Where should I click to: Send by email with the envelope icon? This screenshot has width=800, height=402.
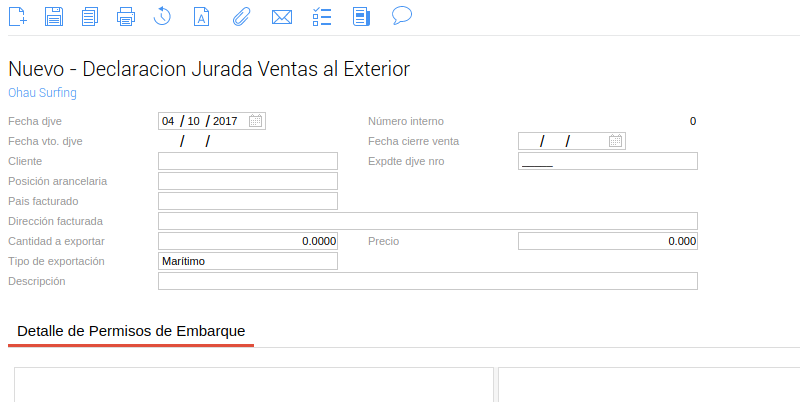282,17
